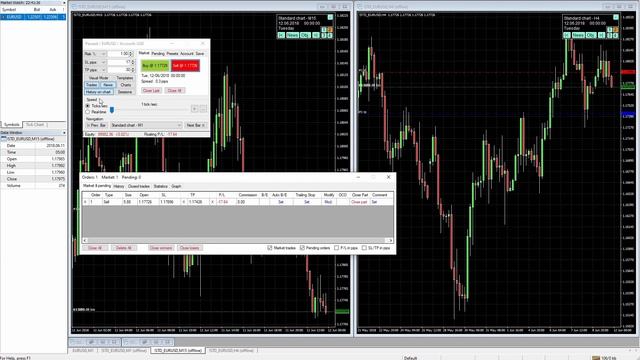The width and height of the screenshot is (640, 360).
Task: Click the News button on the H4 chart overlay
Action: (578, 36)
